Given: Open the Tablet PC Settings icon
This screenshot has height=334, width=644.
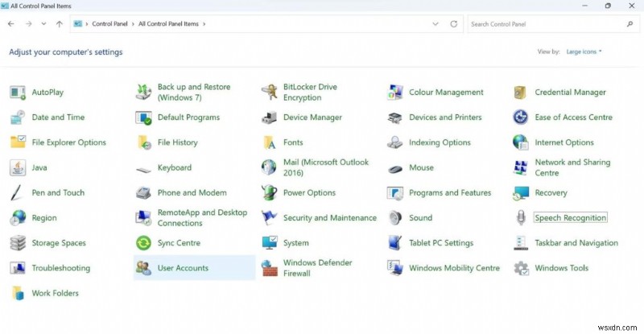Looking at the screenshot, I should coord(394,243).
